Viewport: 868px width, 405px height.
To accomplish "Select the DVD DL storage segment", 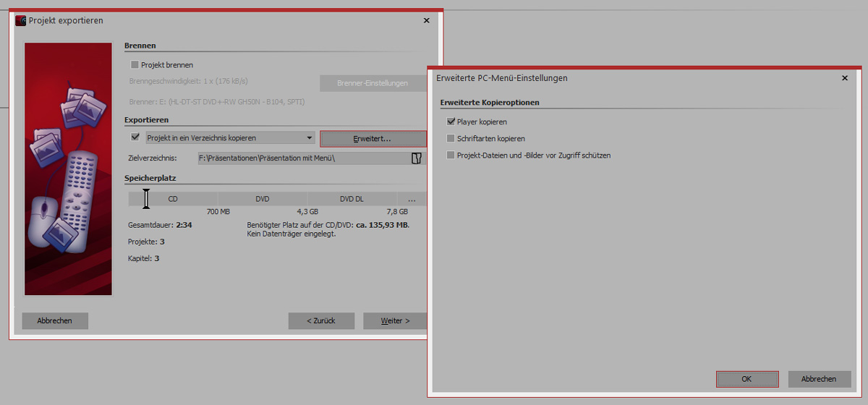I will pyautogui.click(x=352, y=199).
